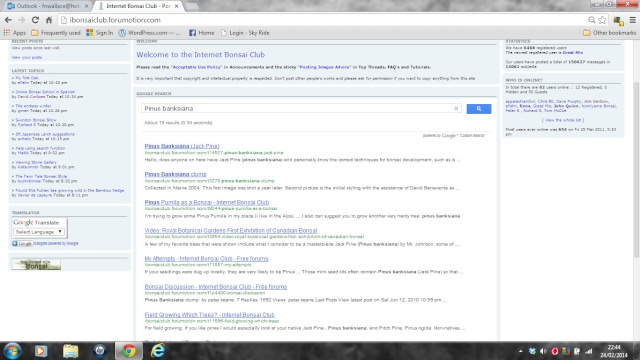The image size is (640, 360).
Task: Open the My Attempts search result
Action: (206, 259)
